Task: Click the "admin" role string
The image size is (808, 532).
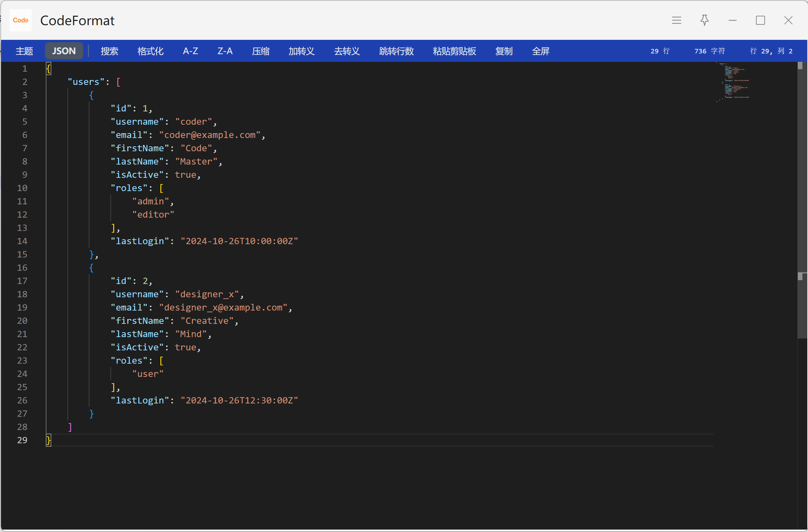Action: [151, 201]
